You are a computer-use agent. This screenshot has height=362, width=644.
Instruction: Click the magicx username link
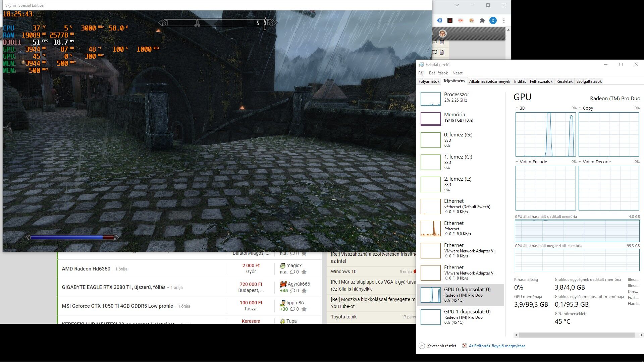click(294, 265)
